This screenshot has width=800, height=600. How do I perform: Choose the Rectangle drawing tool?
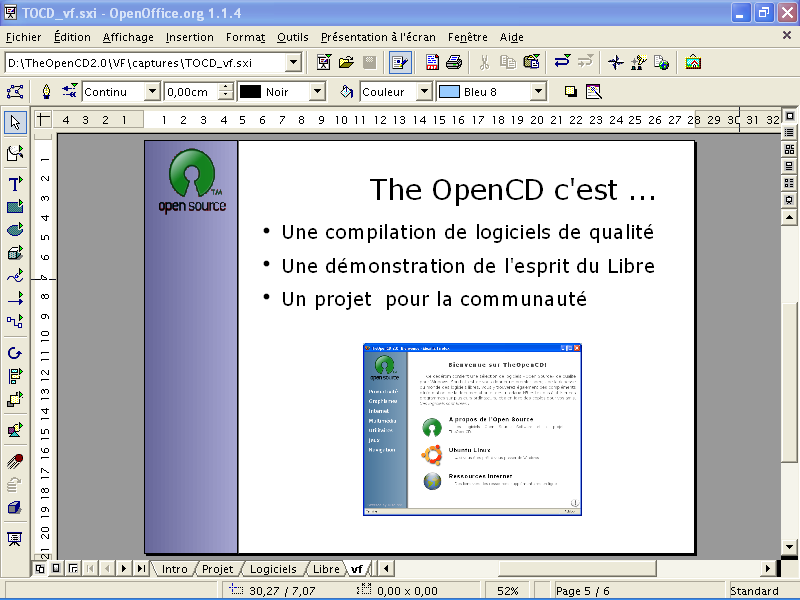click(x=15, y=207)
